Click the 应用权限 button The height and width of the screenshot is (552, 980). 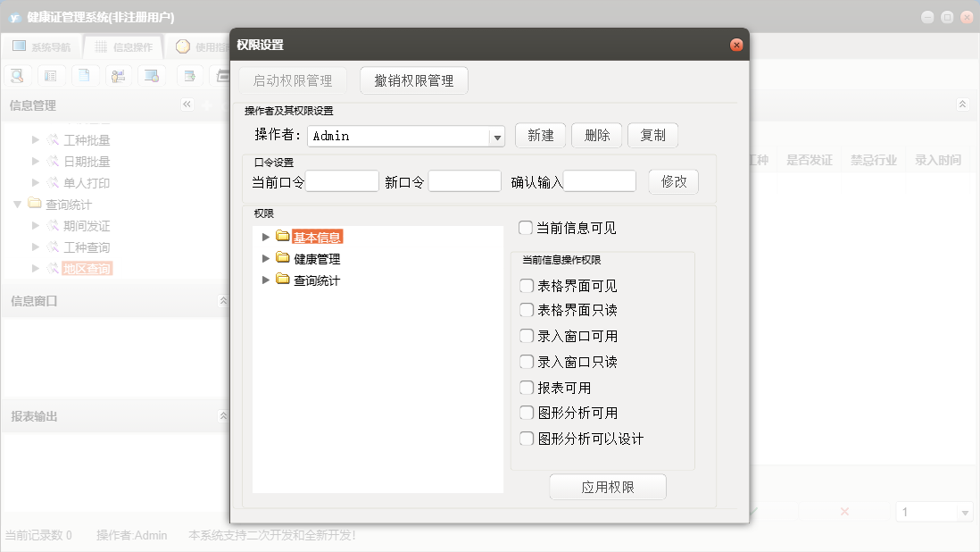(607, 488)
